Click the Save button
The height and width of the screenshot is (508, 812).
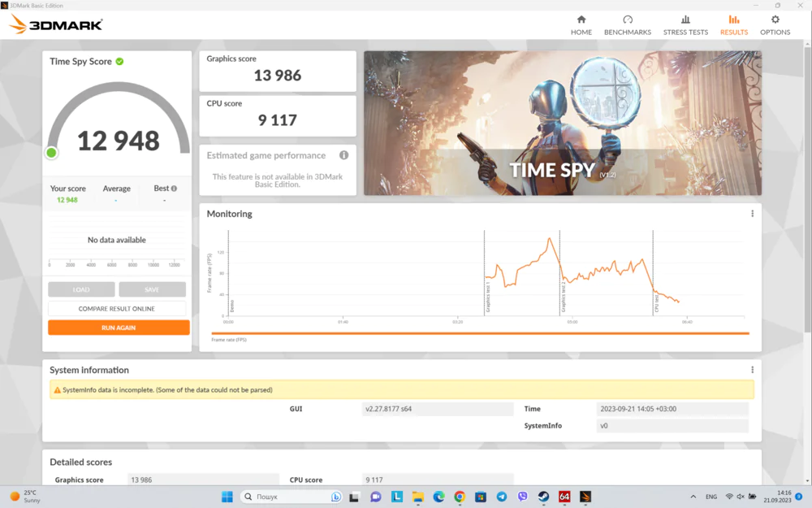[x=153, y=289]
